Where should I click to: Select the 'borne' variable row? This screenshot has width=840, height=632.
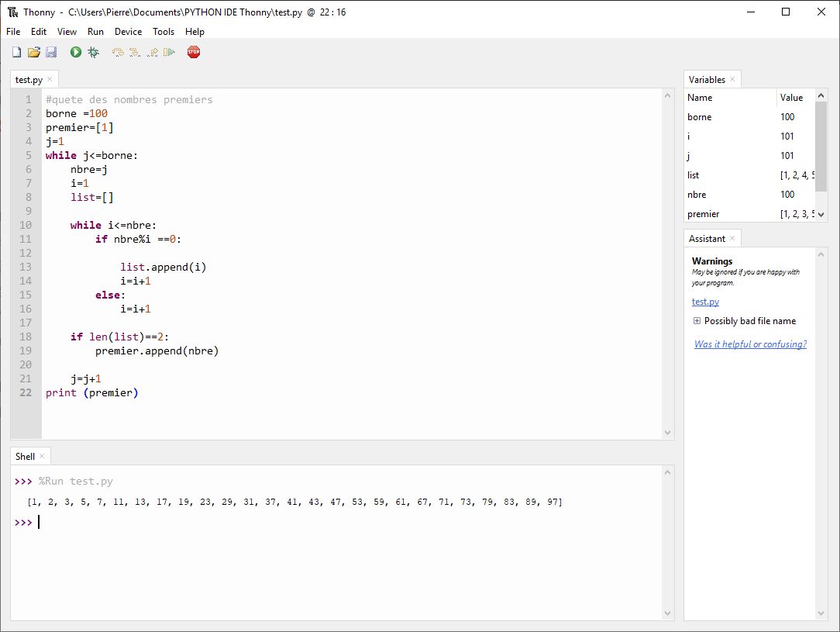point(749,117)
